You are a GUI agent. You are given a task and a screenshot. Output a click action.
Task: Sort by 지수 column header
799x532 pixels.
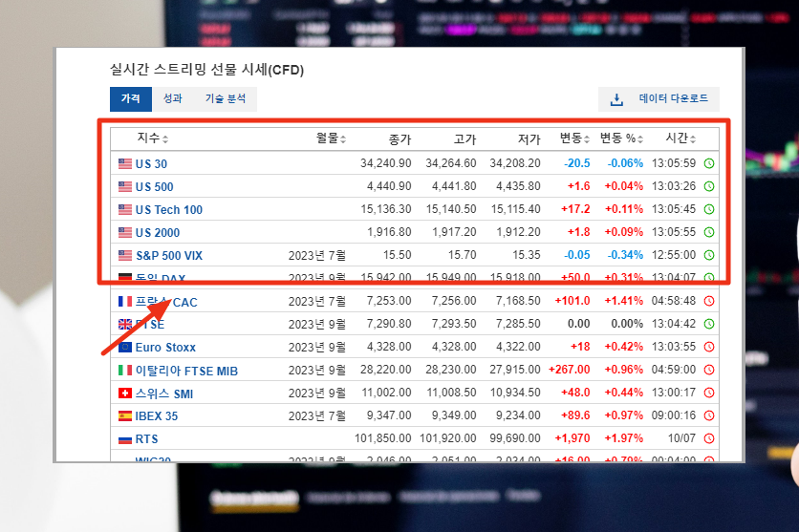pos(152,138)
